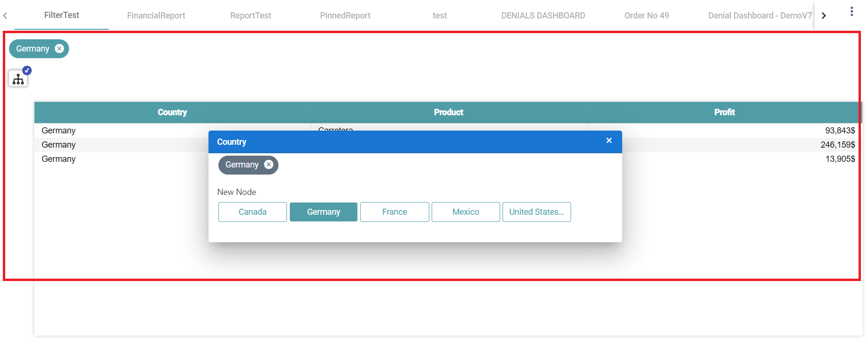This screenshot has height=343, width=868.
Task: Select France node option
Action: (394, 212)
